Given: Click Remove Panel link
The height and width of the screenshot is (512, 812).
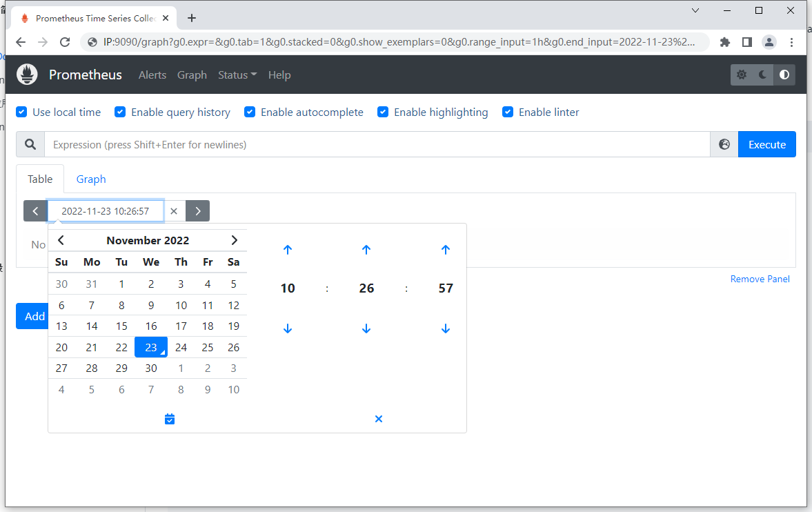Looking at the screenshot, I should coord(760,279).
